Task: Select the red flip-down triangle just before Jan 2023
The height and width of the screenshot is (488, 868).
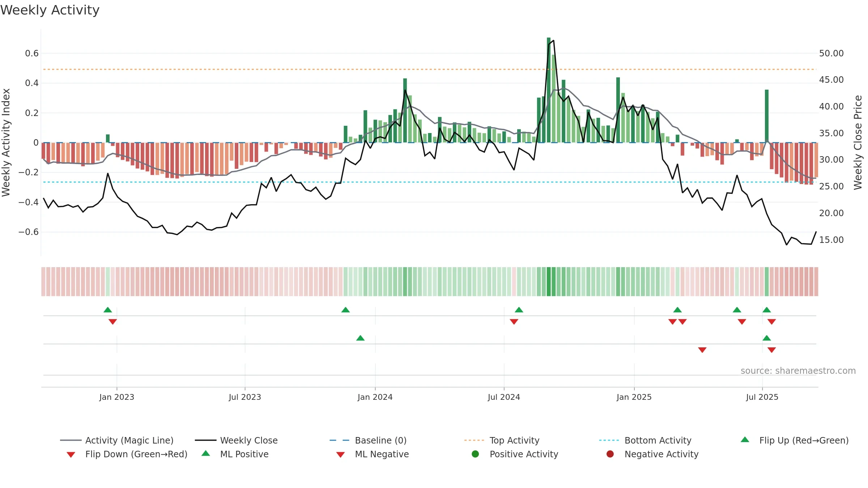Action: [x=112, y=322]
